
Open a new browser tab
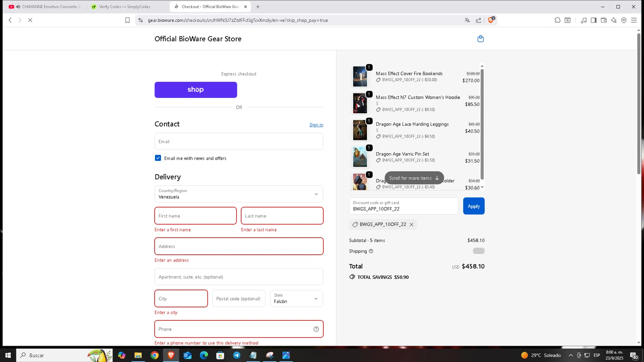[x=258, y=7]
